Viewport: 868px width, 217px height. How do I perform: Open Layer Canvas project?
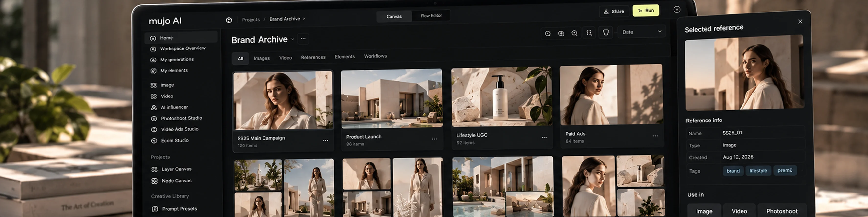pos(171,169)
